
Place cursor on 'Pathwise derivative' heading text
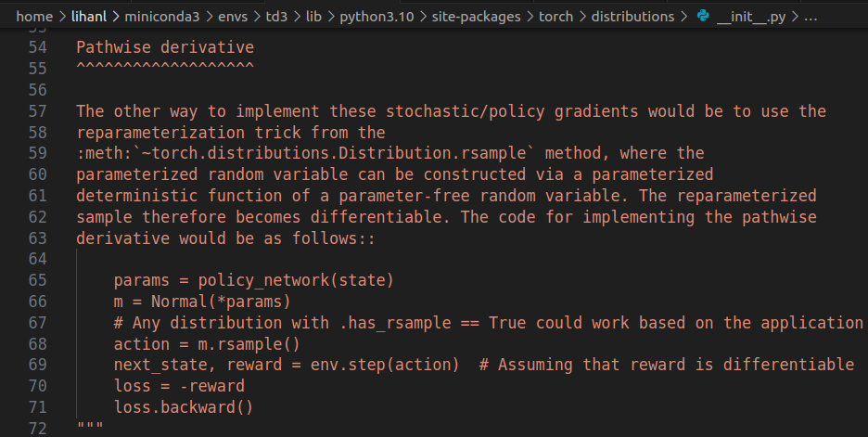point(164,46)
